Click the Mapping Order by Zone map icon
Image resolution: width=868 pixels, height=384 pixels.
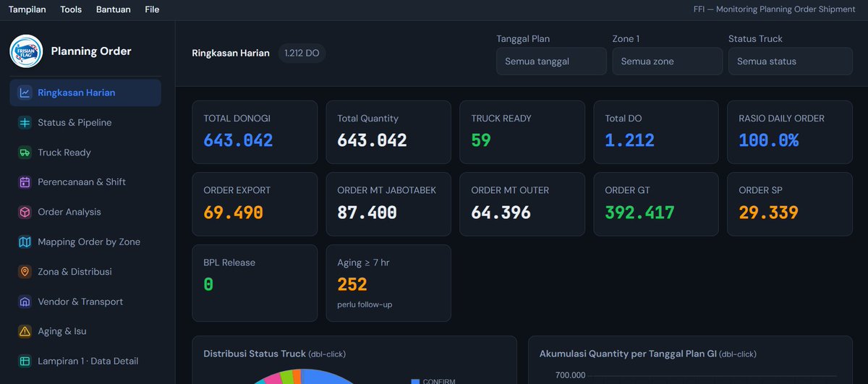[x=25, y=242]
